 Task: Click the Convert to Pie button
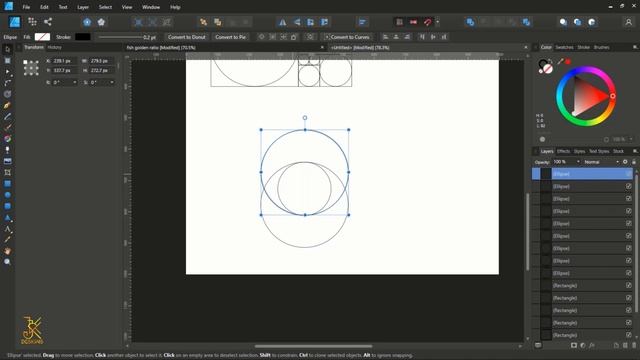(230, 37)
